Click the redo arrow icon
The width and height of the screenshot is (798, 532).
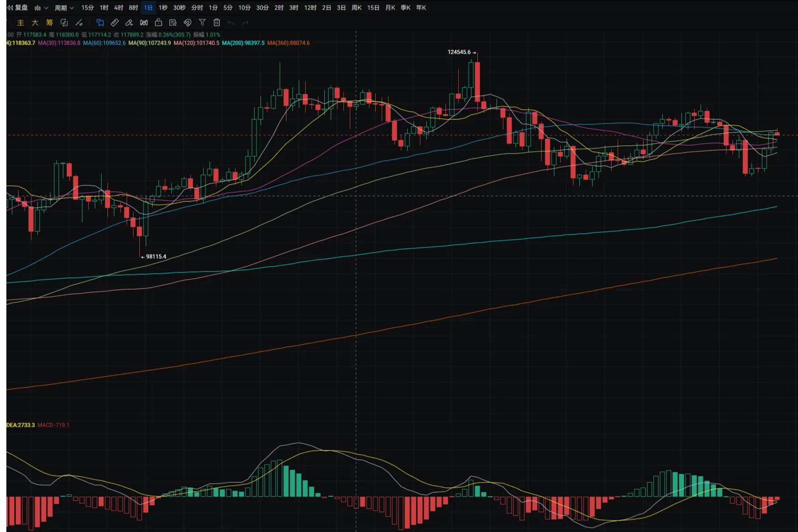click(x=246, y=23)
